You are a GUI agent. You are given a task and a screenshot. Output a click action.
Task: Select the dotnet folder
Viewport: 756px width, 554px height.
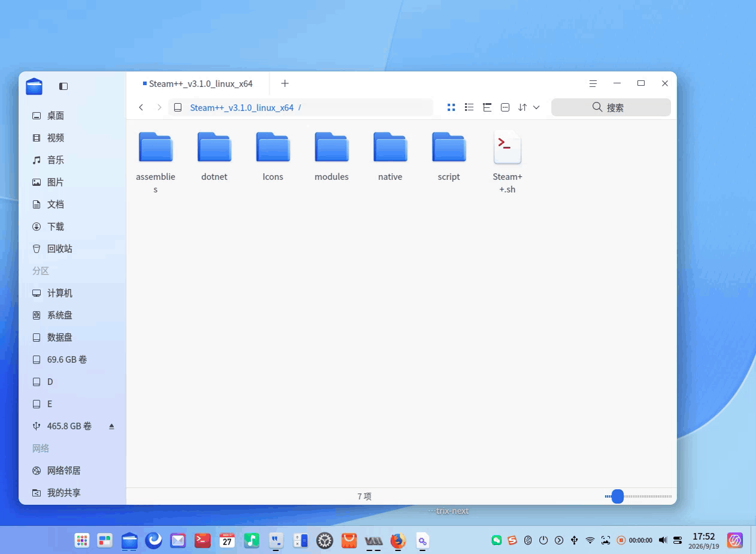214,156
